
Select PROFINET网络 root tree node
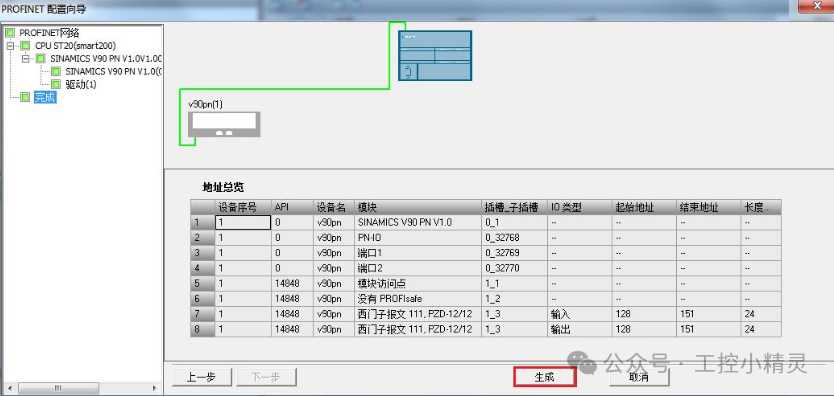(49, 33)
